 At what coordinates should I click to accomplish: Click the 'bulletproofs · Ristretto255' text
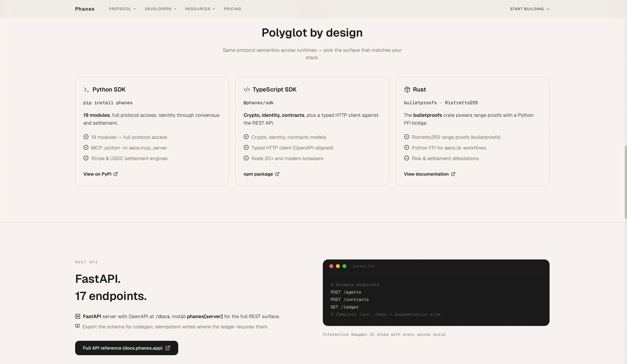(x=441, y=103)
